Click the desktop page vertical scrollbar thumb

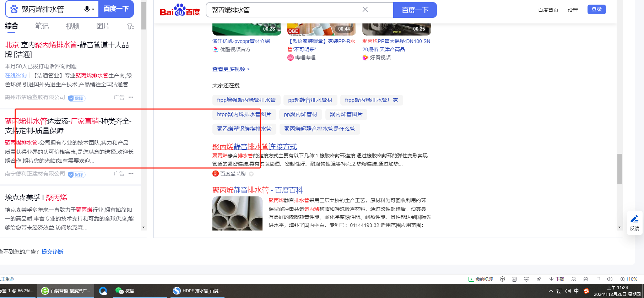coord(619,169)
